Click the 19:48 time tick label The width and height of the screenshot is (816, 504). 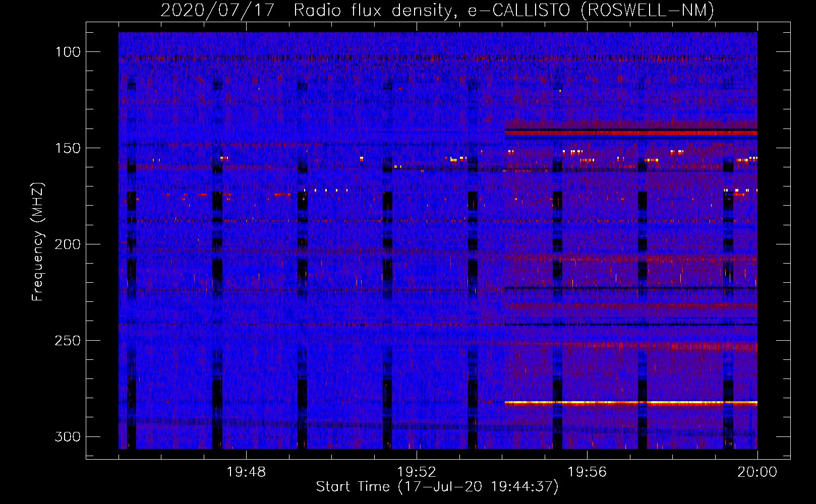coord(246,472)
